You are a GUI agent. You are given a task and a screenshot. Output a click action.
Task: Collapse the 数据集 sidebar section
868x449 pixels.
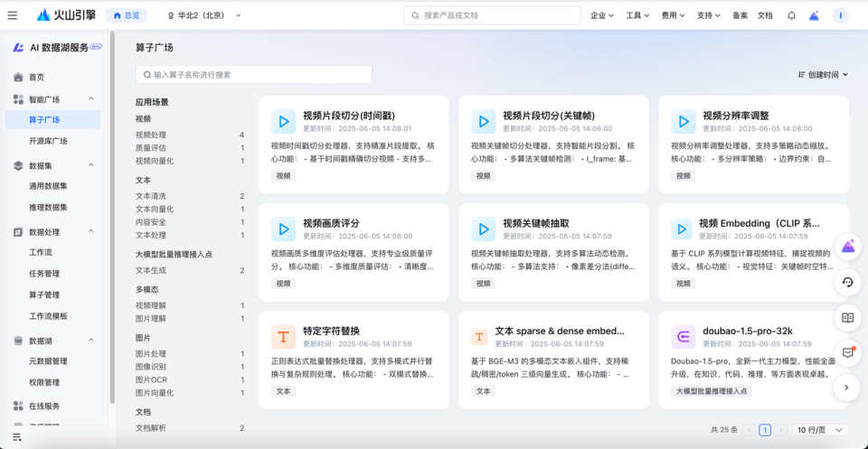[x=90, y=165]
